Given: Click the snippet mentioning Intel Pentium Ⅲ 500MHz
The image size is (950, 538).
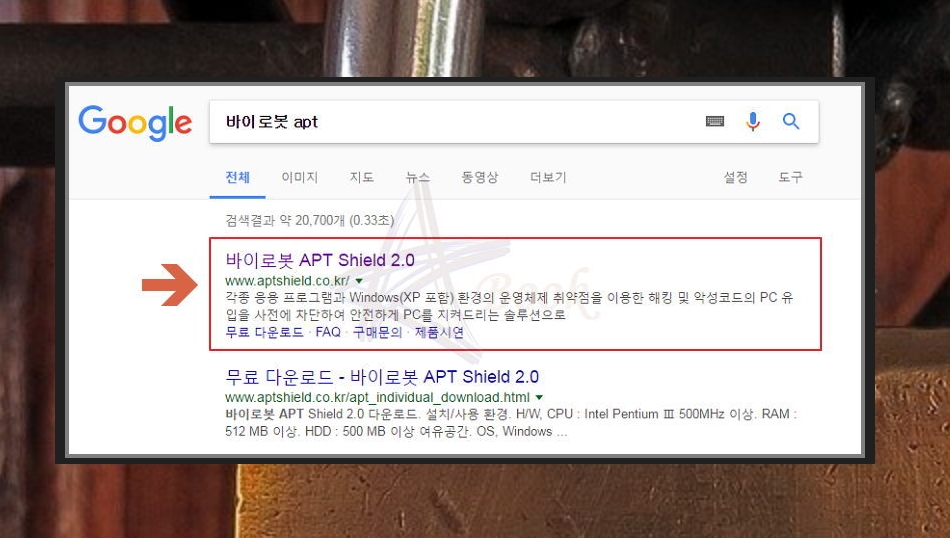Looking at the screenshot, I should (511, 423).
